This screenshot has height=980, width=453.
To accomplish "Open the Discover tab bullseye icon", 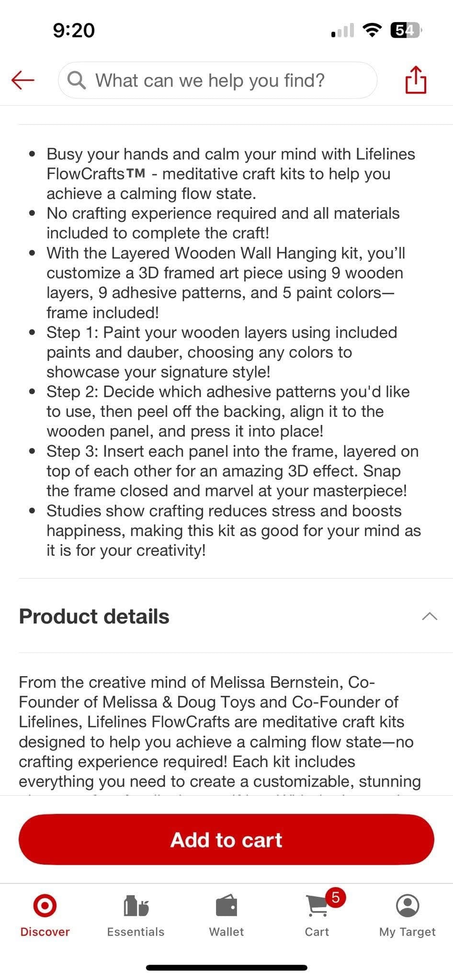I will pos(45,905).
